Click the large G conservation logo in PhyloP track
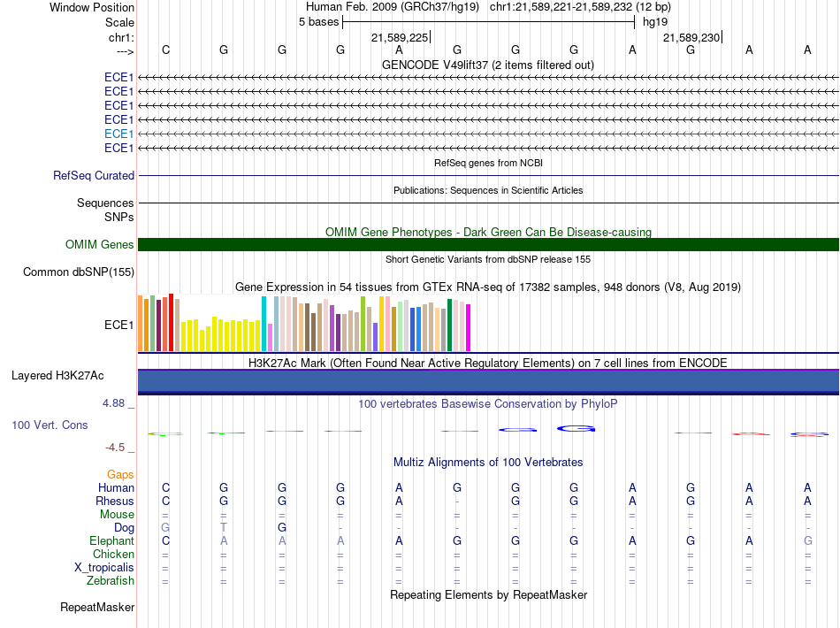 577,429
